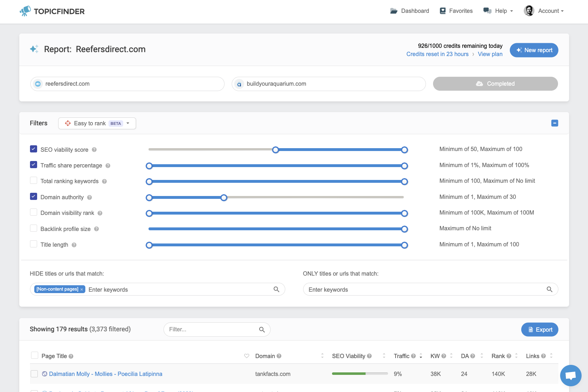Image resolution: width=588 pixels, height=392 pixels.
Task: Click the Completed status button
Action: 496,84
